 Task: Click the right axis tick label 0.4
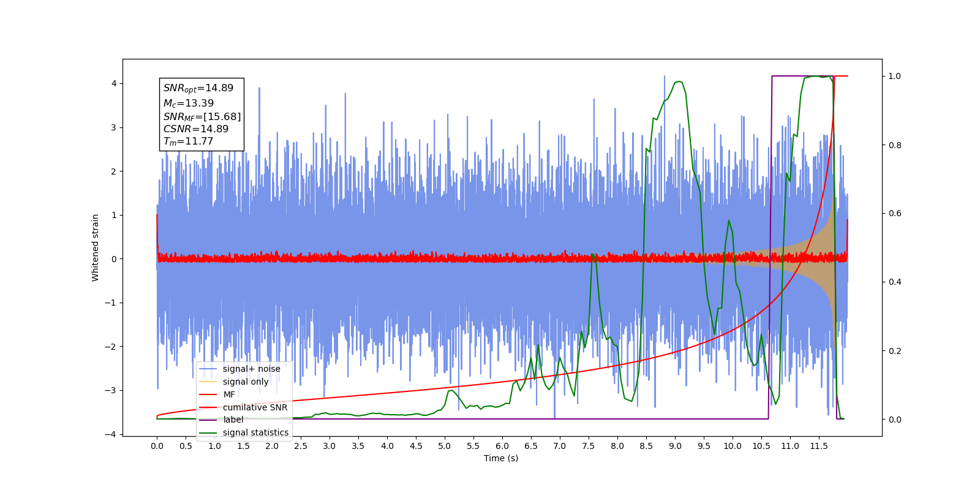click(x=895, y=282)
